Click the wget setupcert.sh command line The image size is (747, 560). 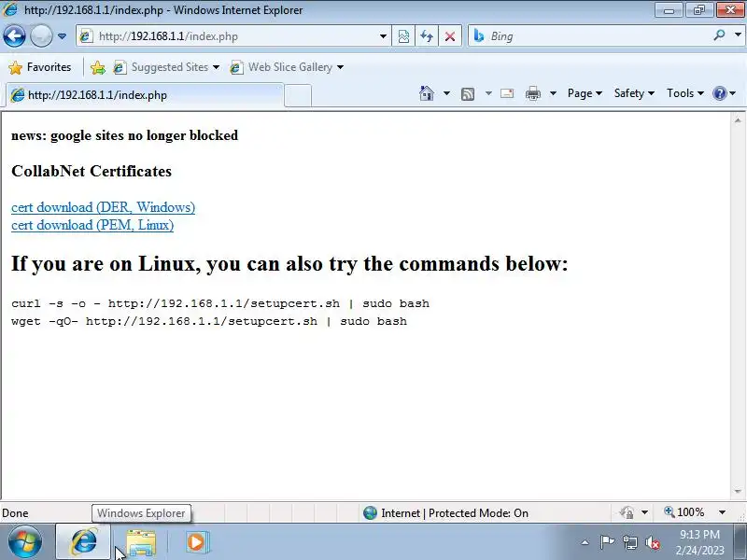click(x=209, y=321)
